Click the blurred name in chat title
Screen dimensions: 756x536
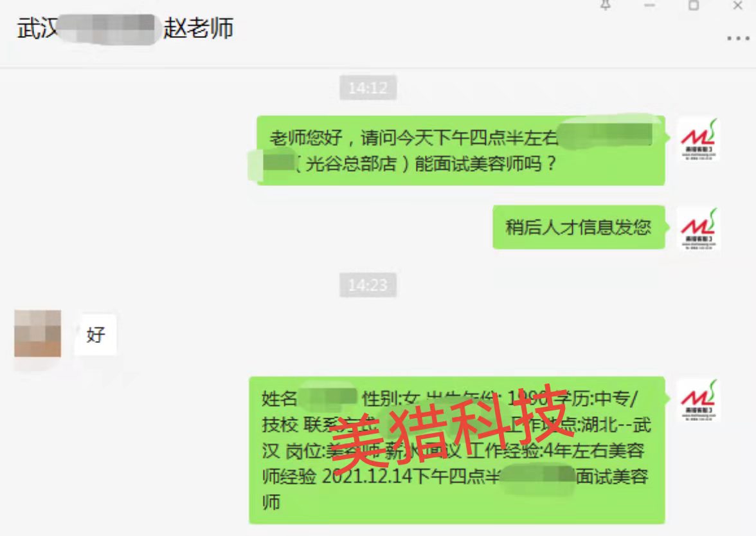107,29
